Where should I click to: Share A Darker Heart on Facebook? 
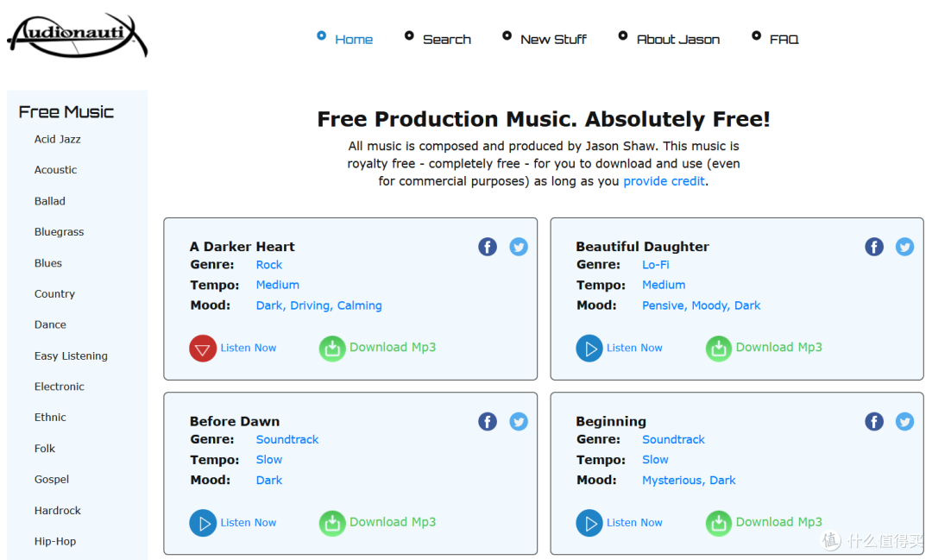pos(488,247)
